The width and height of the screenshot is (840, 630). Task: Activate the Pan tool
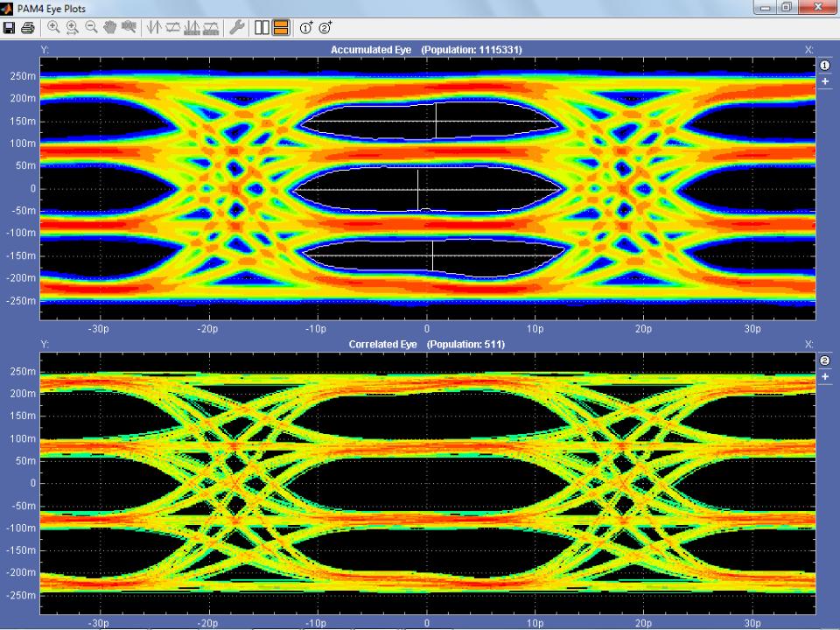pos(108,28)
